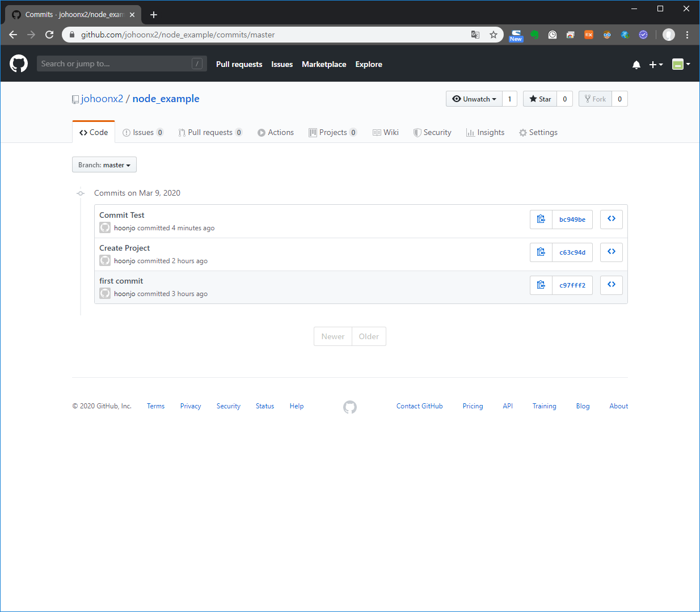The width and height of the screenshot is (700, 612).
Task: Copy full SHA for c63c94d commit
Action: (541, 252)
